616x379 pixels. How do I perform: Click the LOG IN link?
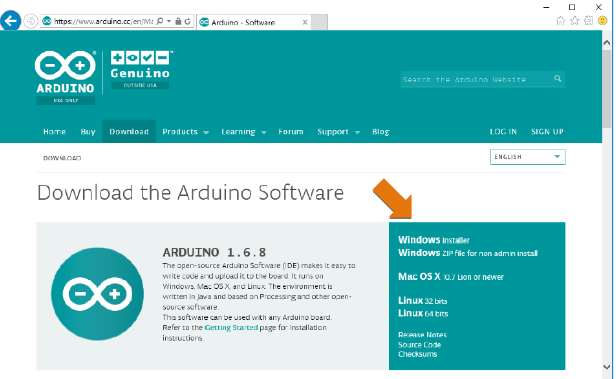(x=503, y=132)
